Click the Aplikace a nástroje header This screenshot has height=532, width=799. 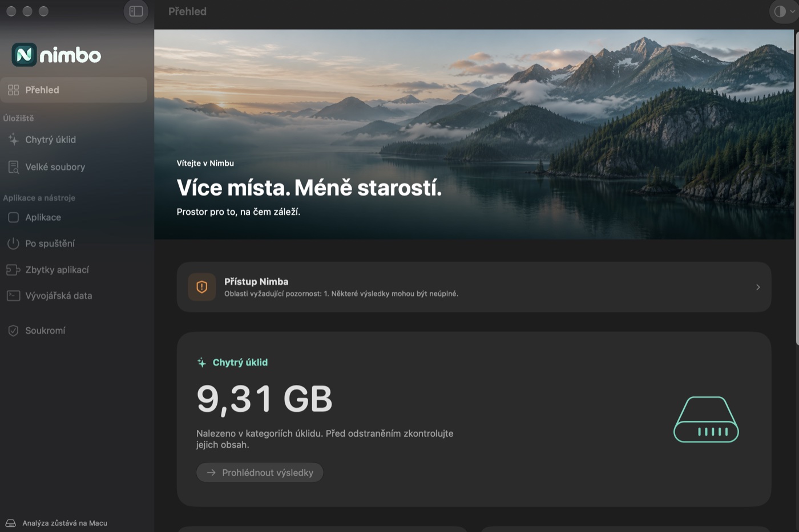39,198
